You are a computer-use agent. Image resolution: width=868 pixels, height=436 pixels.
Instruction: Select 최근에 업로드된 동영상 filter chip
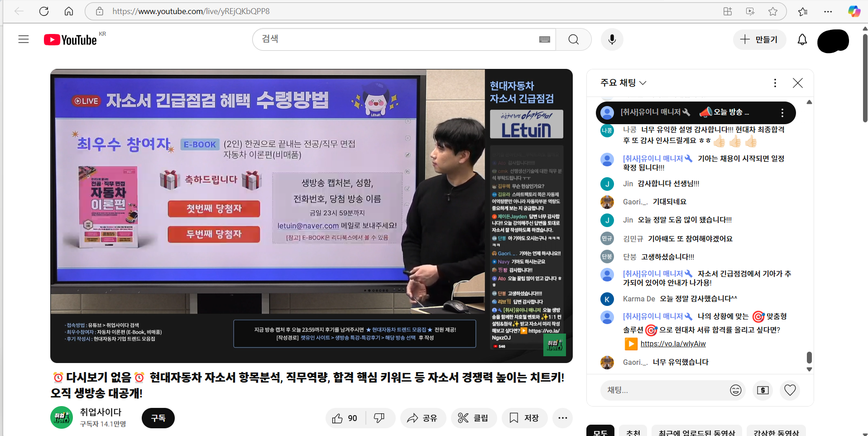coord(696,432)
